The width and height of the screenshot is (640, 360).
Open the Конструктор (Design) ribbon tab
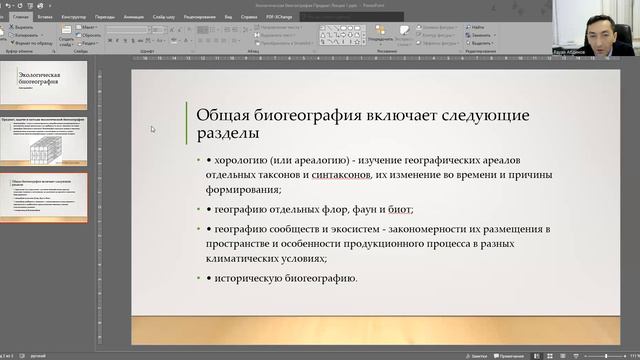click(x=74, y=17)
